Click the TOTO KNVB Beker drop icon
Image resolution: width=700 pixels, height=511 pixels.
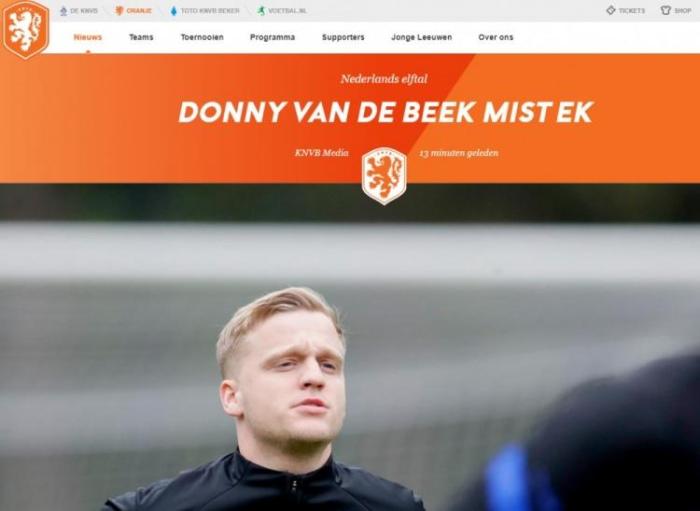[x=174, y=11]
